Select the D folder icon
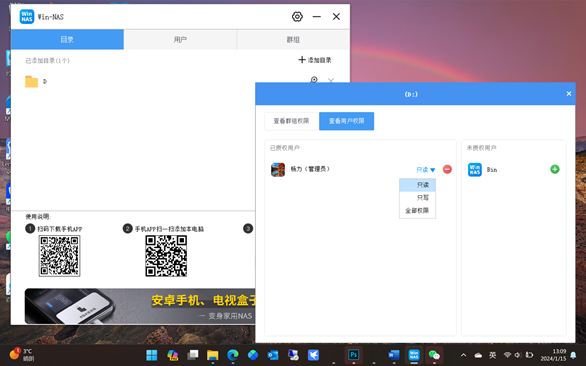The width and height of the screenshot is (586, 366). pyautogui.click(x=31, y=81)
